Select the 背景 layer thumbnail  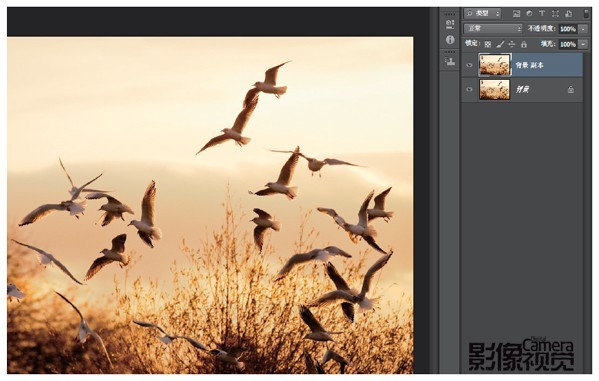click(x=495, y=89)
